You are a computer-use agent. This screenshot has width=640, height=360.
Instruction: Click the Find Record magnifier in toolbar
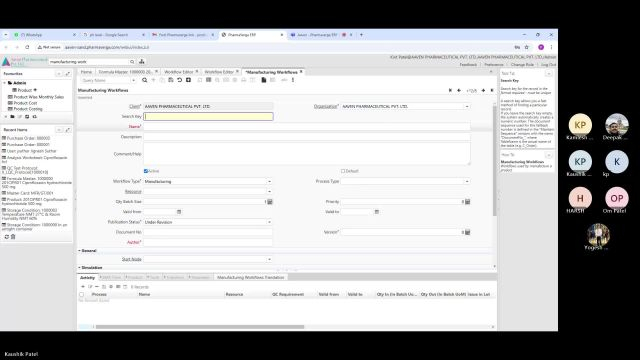pos(144,80)
